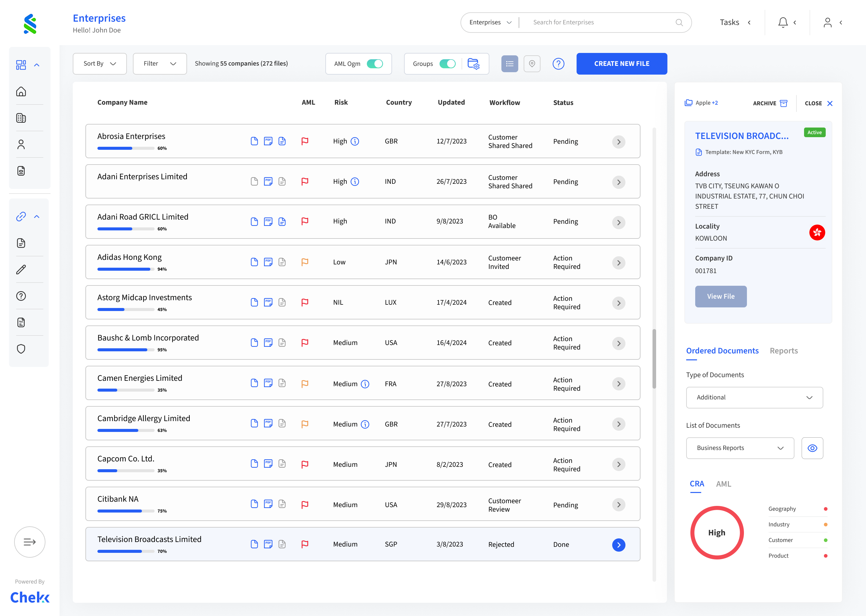Click the High risk ring gauge
This screenshot has height=616, width=866.
(x=717, y=533)
